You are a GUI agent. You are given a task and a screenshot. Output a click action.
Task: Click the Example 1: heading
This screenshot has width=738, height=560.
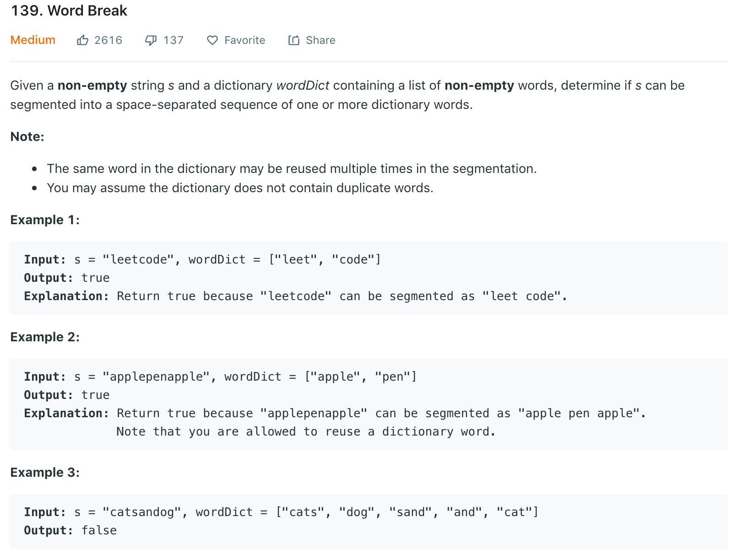coord(45,220)
